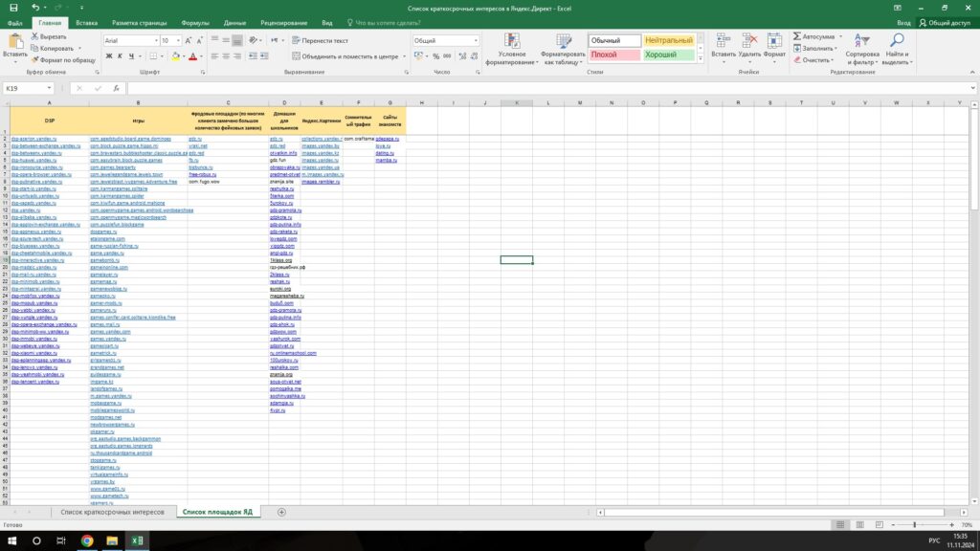Toggle center horizontal alignment

pyautogui.click(x=226, y=56)
